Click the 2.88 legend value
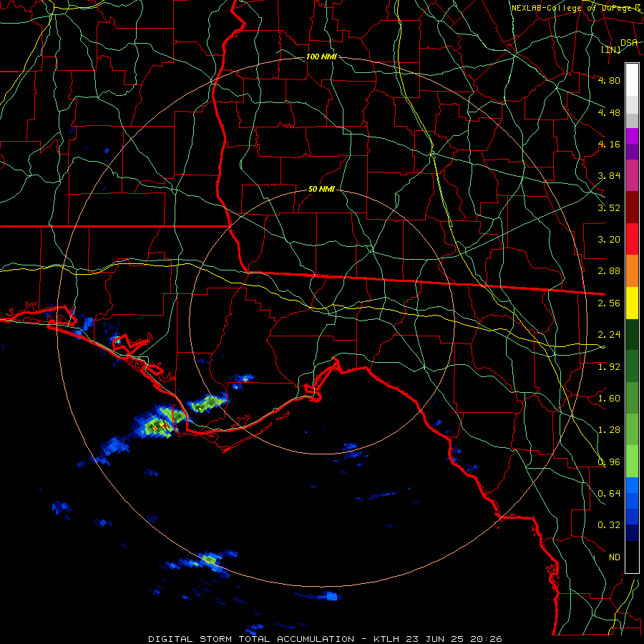Image resolution: width=644 pixels, height=644 pixels. pos(609,271)
